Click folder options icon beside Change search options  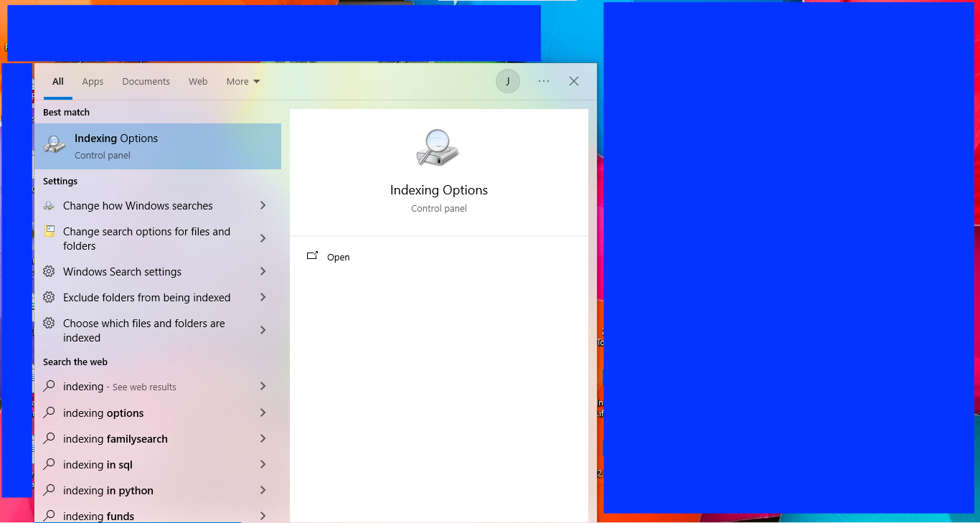pyautogui.click(x=49, y=232)
